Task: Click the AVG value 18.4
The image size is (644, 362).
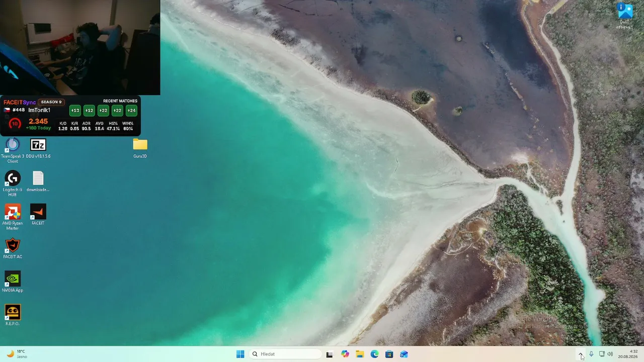Action: pyautogui.click(x=99, y=129)
